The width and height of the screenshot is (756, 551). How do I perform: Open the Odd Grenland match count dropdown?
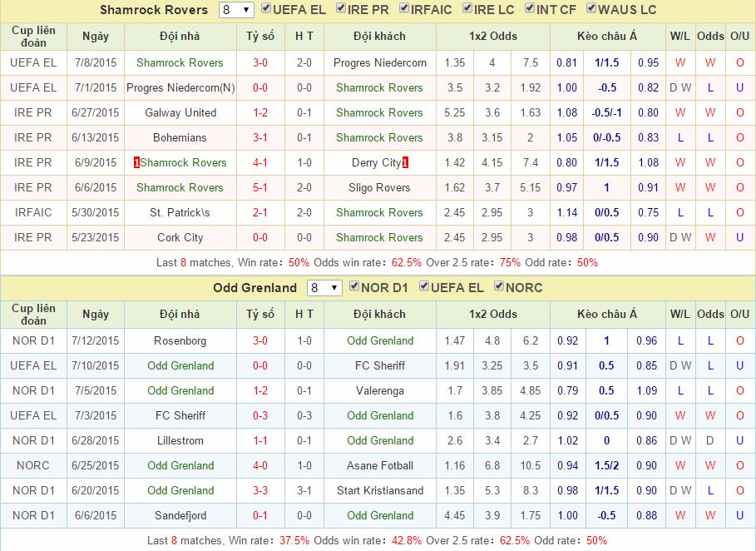(324, 288)
